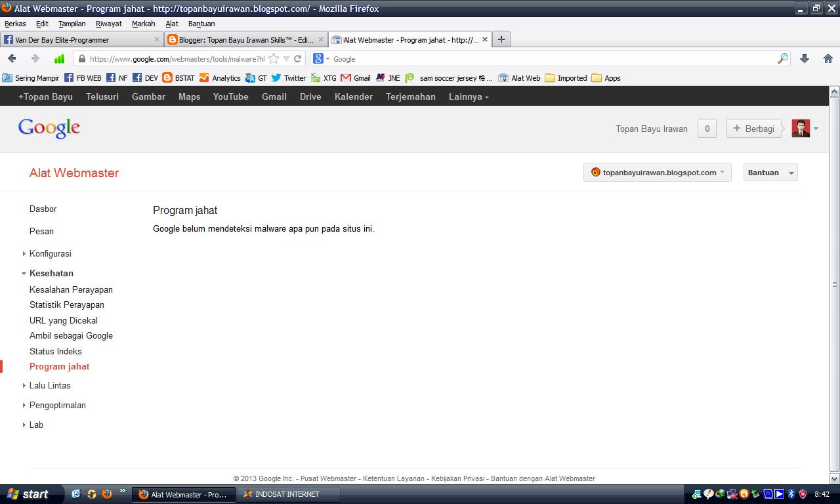The image size is (840, 504).
Task: Click the forward navigation arrow
Action: tap(35, 58)
